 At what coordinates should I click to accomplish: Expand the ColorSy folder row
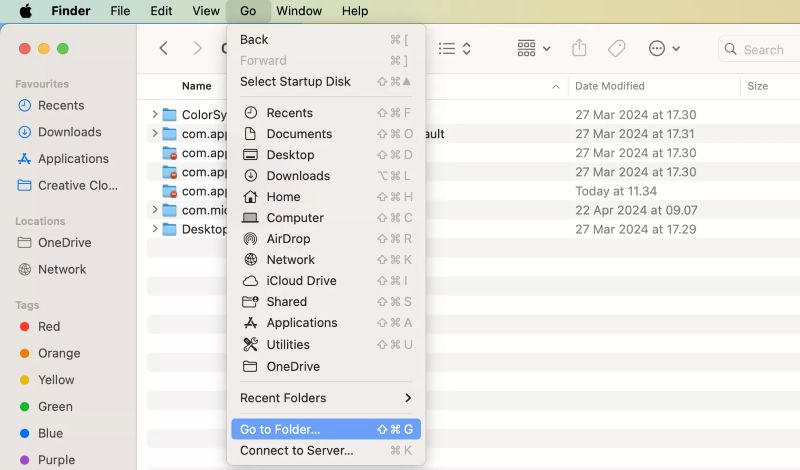[155, 114]
